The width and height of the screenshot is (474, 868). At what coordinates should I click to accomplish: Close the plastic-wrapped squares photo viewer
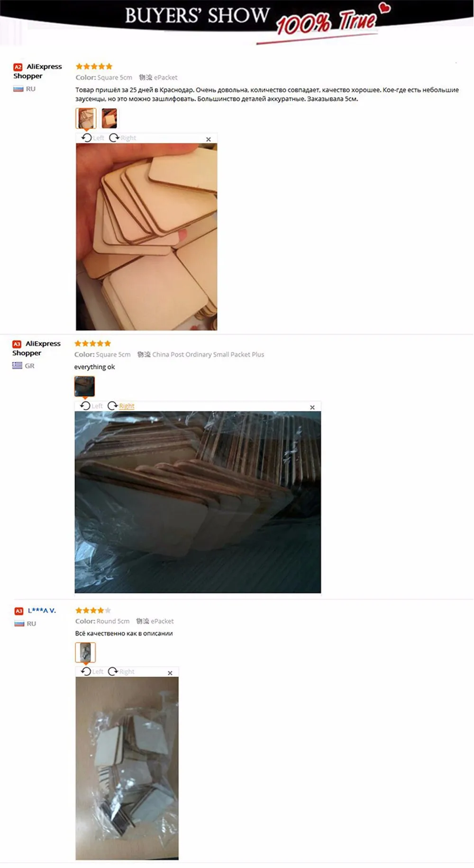pos(312,407)
